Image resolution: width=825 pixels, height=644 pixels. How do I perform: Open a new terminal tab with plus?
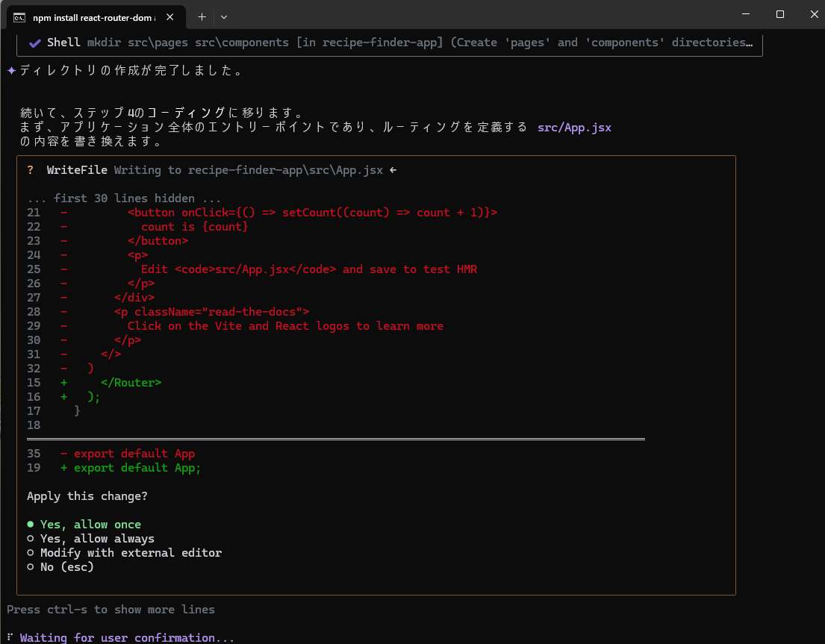click(202, 16)
